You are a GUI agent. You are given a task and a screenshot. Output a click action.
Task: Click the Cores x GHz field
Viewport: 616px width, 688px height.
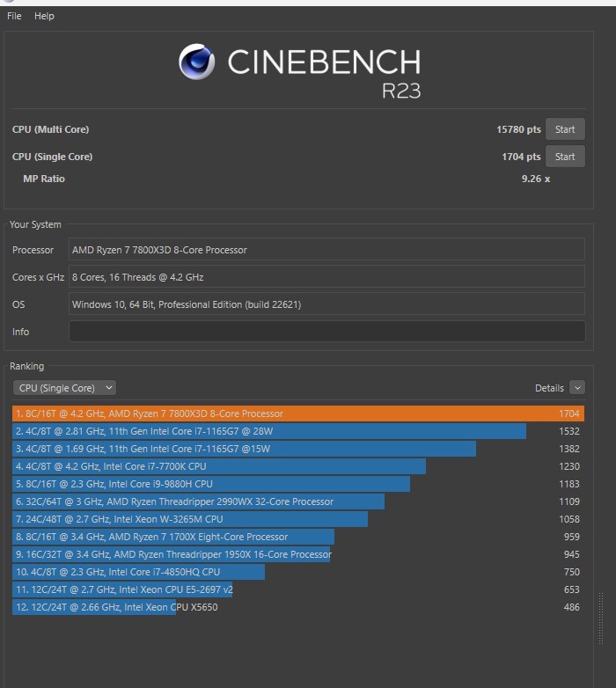(x=326, y=277)
